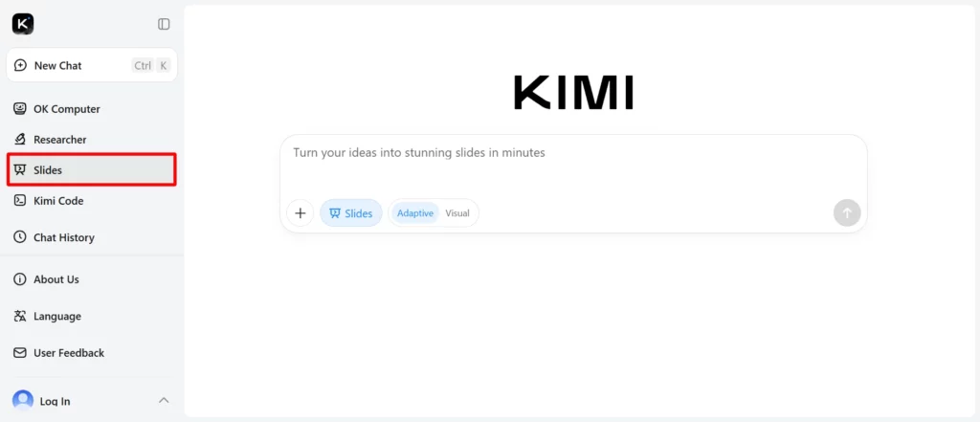Viewport: 980px width, 422px height.
Task: Select Adaptive mode
Action: coord(415,213)
